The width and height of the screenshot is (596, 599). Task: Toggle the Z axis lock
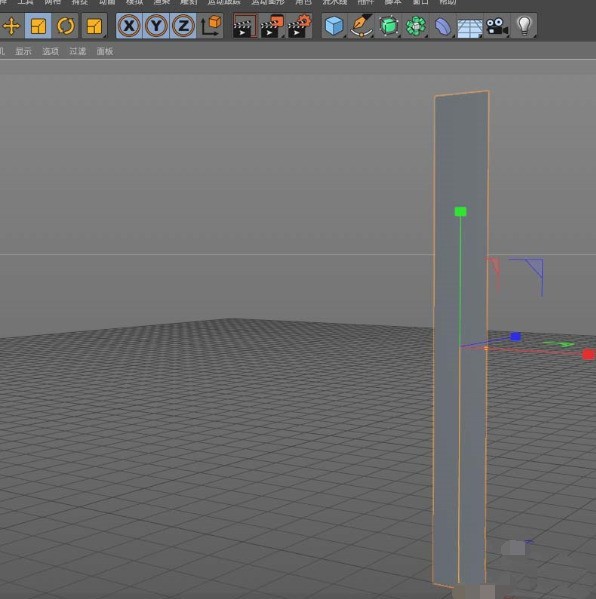[x=183, y=26]
